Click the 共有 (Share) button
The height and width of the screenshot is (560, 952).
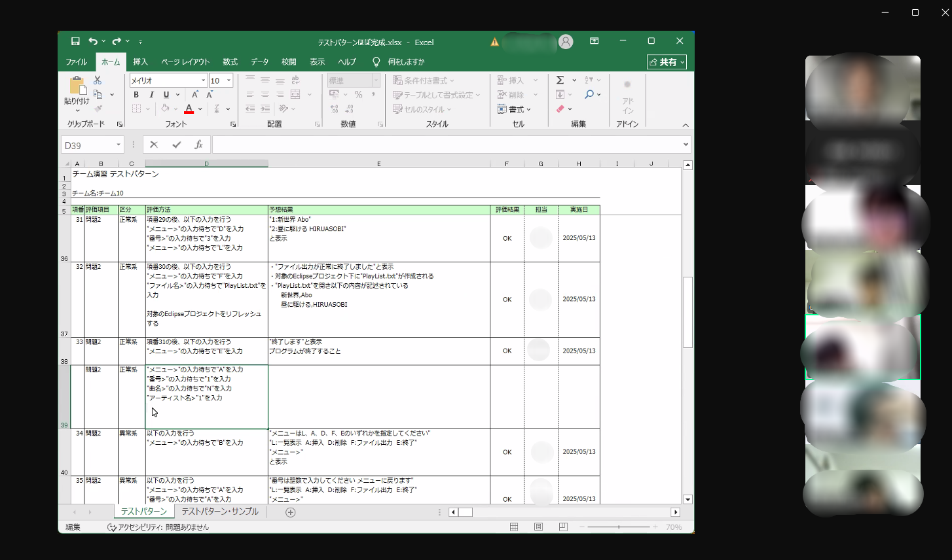click(667, 62)
